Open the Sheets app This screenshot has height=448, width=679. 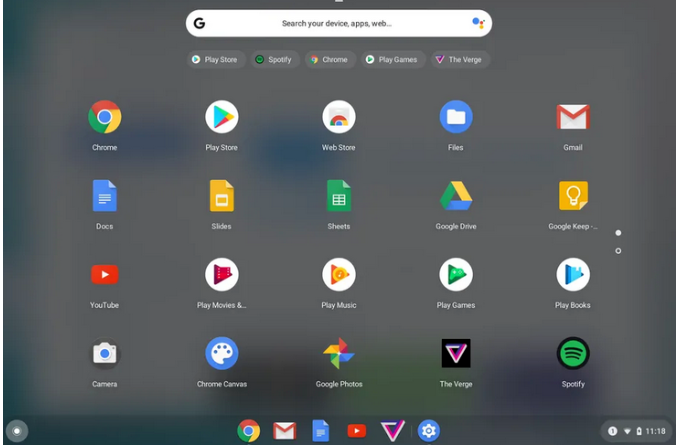coord(339,196)
